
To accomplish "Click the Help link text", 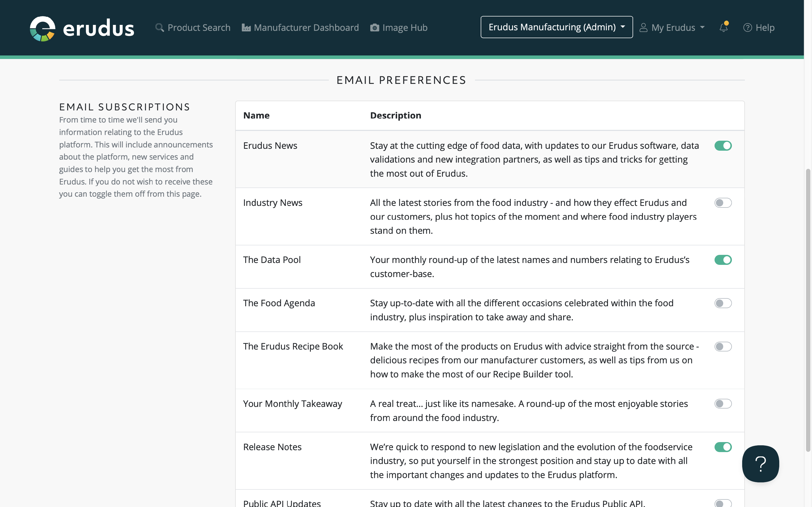I will (x=765, y=28).
